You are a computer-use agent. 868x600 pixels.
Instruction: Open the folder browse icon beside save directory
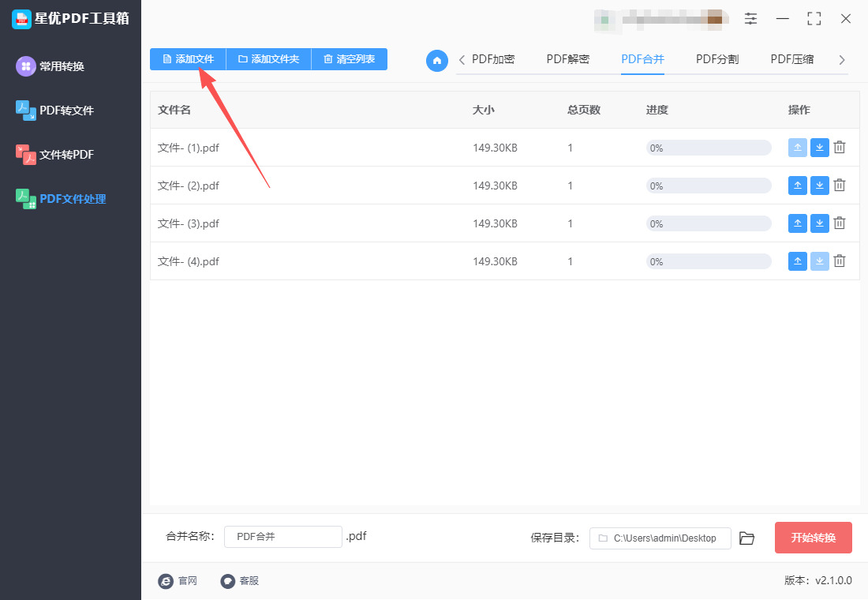(746, 538)
